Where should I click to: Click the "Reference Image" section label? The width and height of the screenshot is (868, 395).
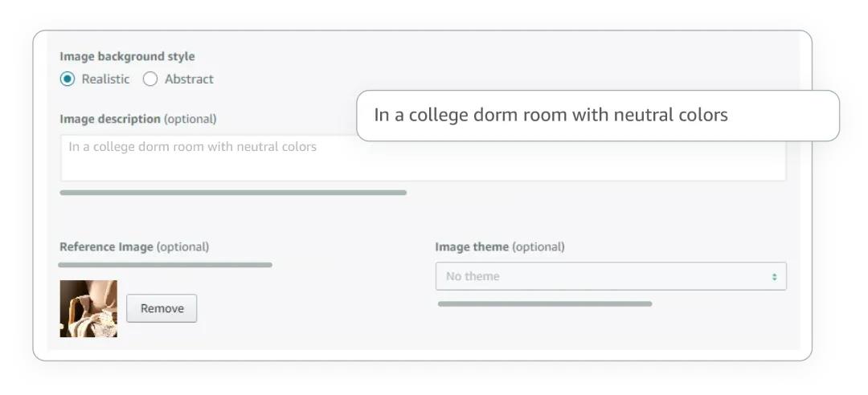coord(106,246)
